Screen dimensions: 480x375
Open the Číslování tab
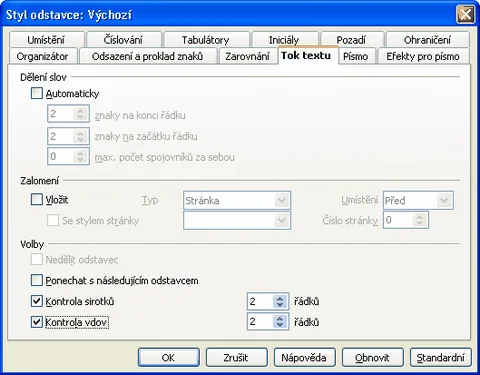click(123, 40)
